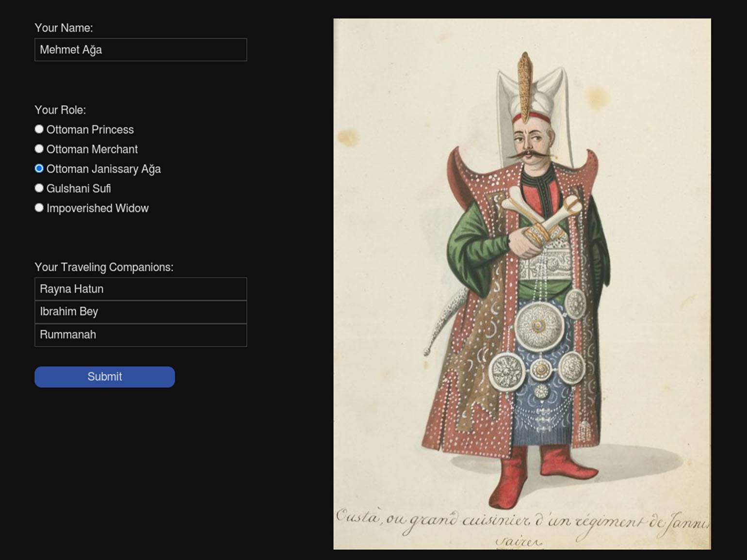Click the 'Your Traveling Companions:' label
This screenshot has width=747, height=560.
(104, 267)
